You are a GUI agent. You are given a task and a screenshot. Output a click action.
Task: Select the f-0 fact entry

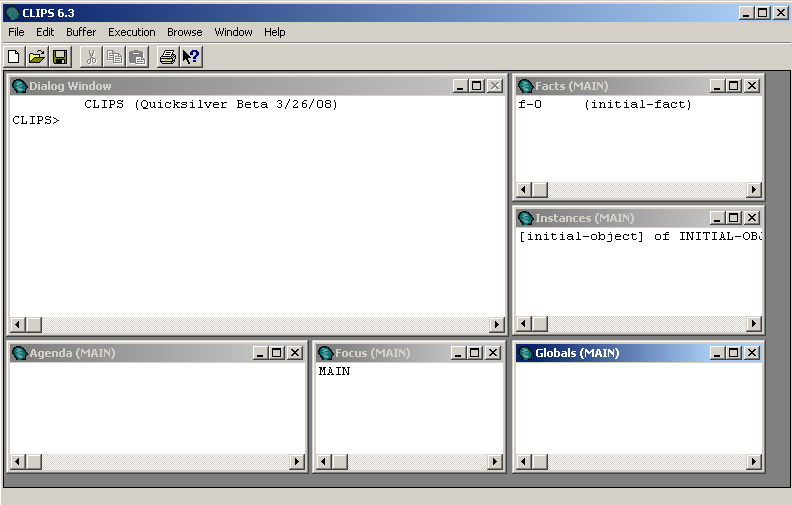point(530,105)
